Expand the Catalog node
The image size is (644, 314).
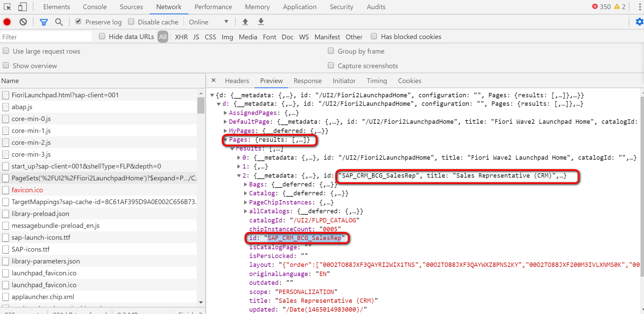click(x=245, y=193)
